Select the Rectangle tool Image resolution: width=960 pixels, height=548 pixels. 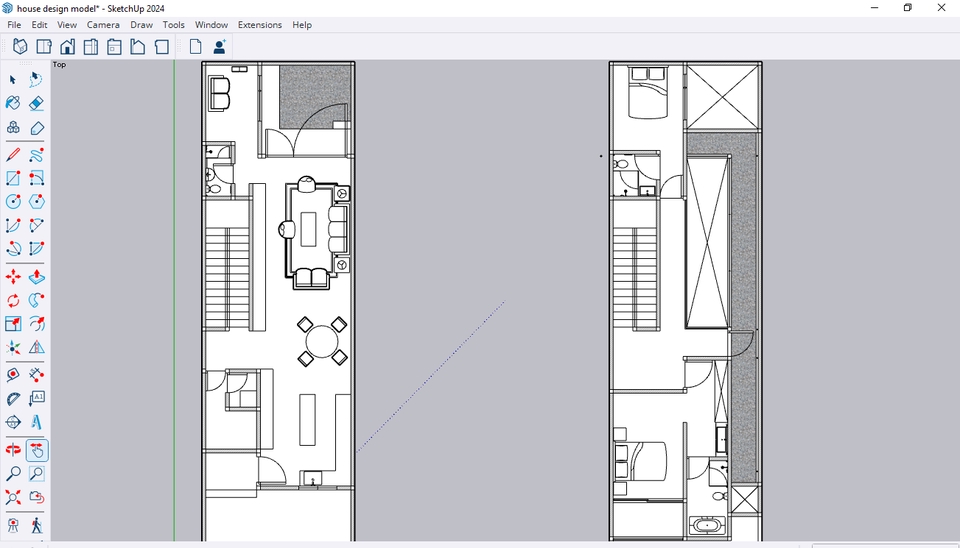(13, 178)
